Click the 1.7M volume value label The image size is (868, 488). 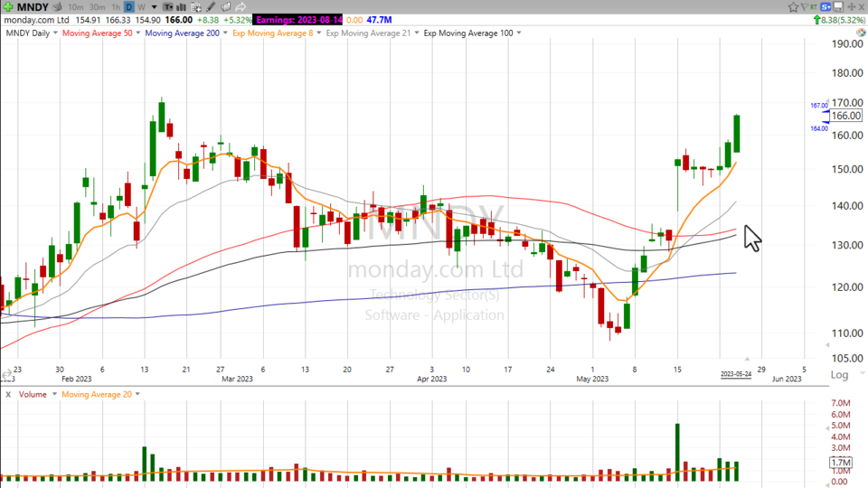click(841, 462)
